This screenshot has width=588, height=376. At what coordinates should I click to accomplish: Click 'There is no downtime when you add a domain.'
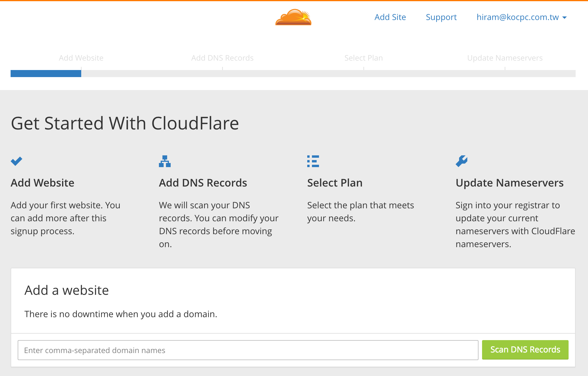121,314
